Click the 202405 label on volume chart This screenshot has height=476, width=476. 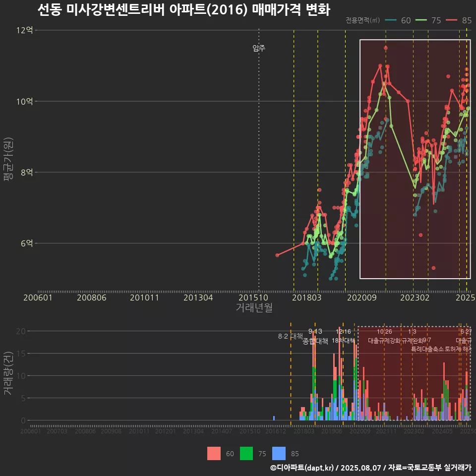[x=442, y=431]
